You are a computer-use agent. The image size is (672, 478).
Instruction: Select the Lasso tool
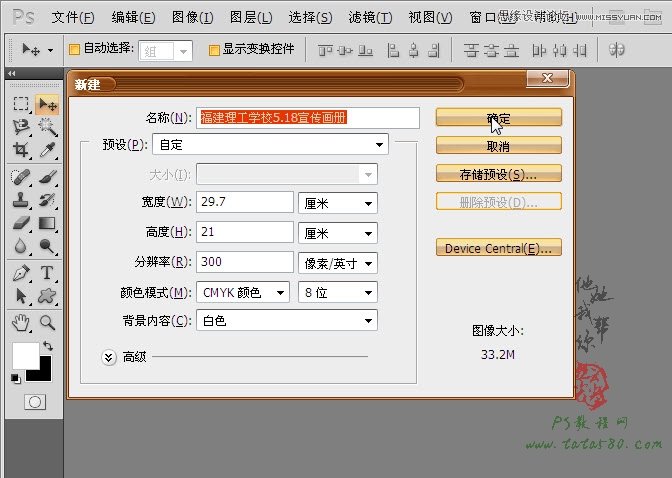tap(21, 127)
